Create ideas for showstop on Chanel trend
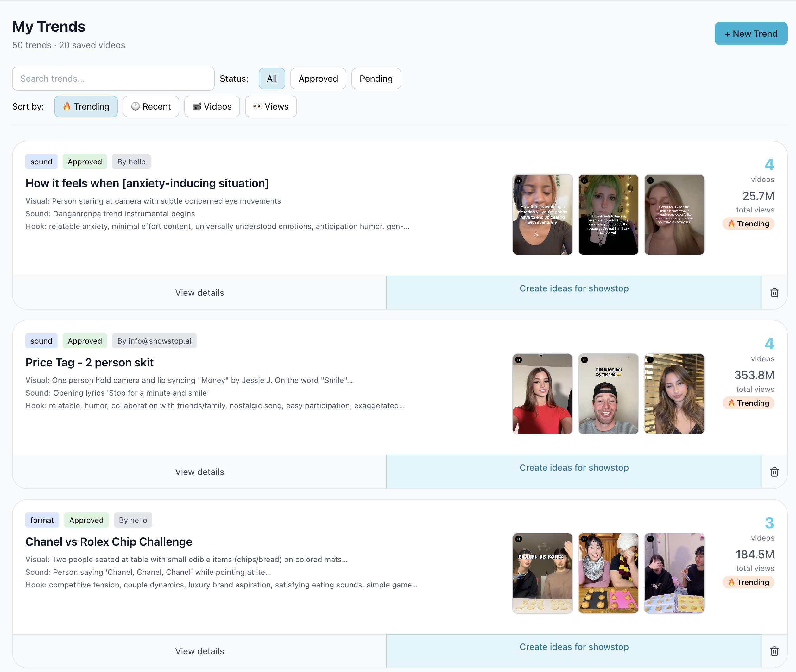796x672 pixels. 574,647
